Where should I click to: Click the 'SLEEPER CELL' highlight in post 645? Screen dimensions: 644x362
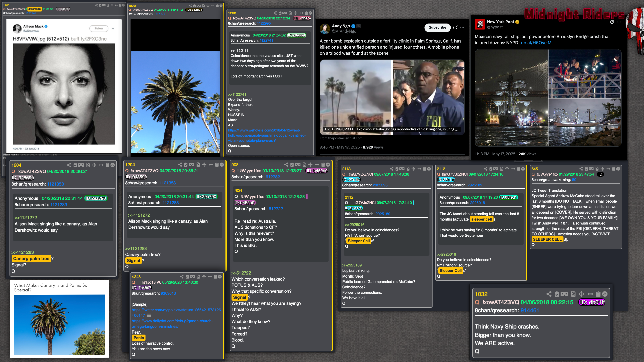point(547,239)
